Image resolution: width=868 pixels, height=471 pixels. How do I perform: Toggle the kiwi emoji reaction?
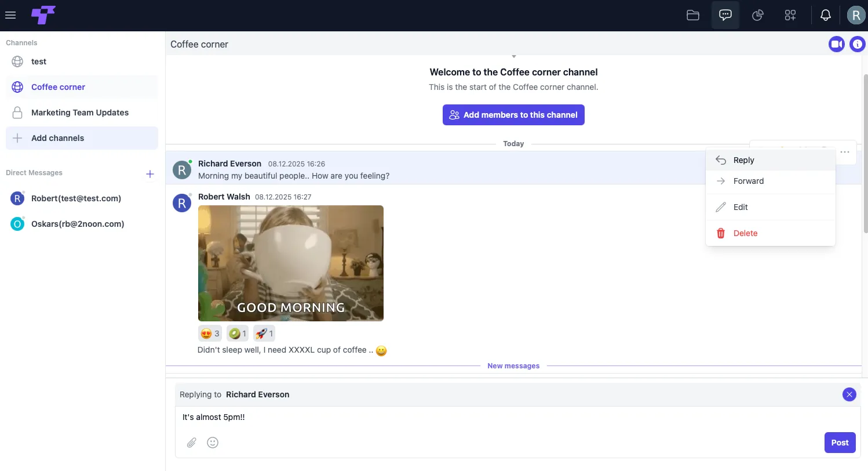click(238, 334)
